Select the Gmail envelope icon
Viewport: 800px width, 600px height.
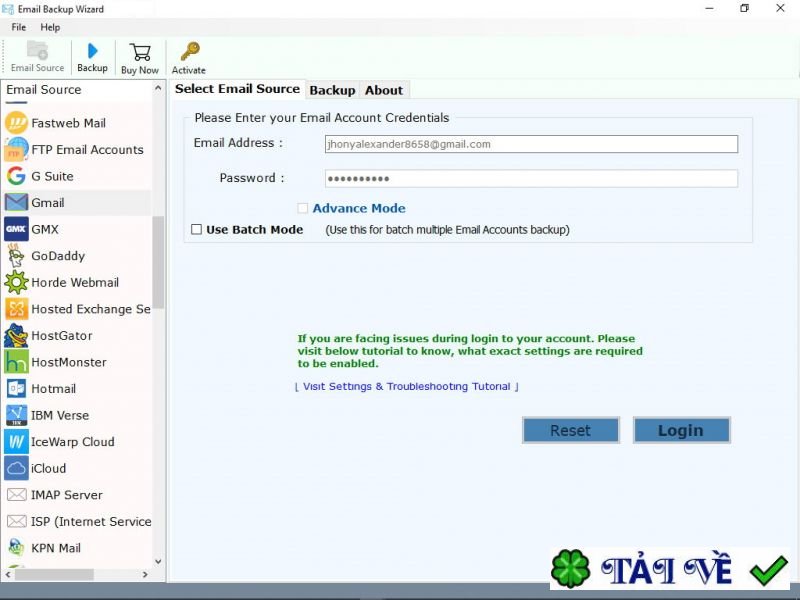pos(16,203)
